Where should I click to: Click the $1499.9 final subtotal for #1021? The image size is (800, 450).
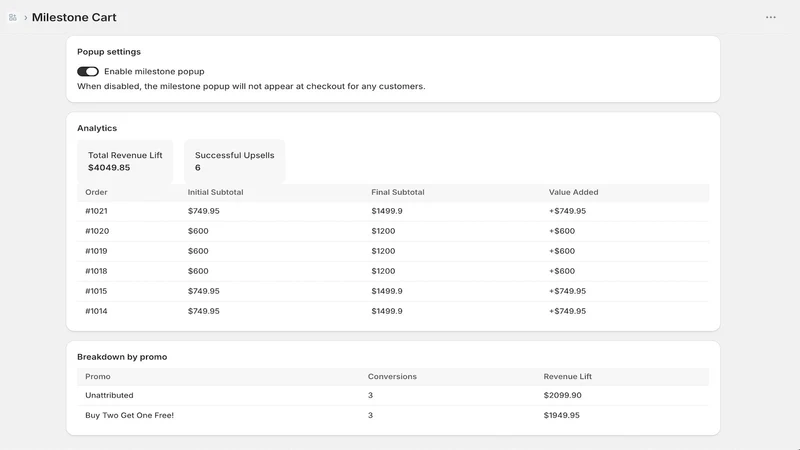tap(387, 211)
